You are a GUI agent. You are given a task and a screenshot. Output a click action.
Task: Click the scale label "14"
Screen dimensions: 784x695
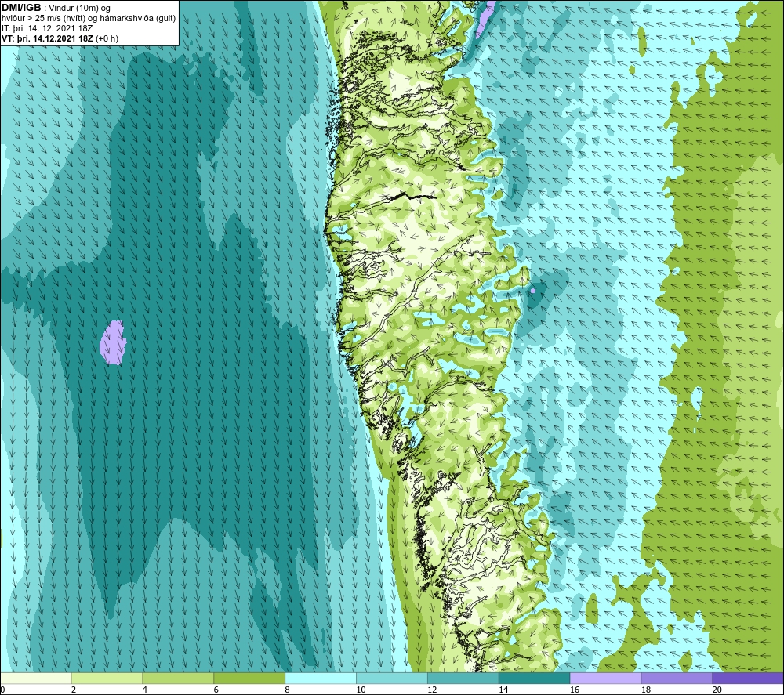(x=503, y=690)
